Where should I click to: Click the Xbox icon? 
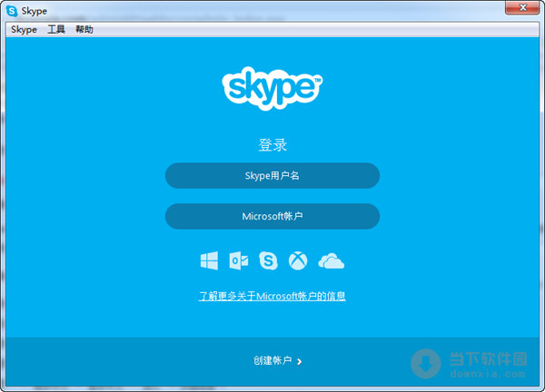298,260
